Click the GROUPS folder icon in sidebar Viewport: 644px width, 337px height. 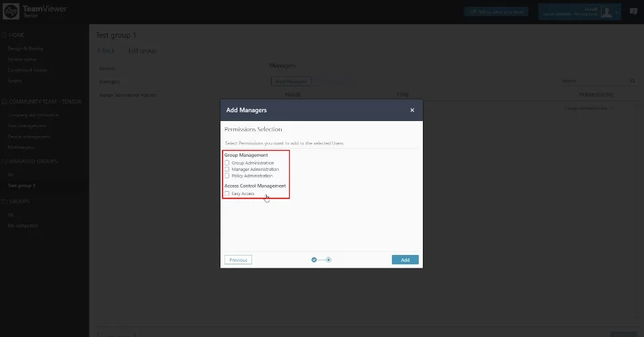tap(5, 201)
